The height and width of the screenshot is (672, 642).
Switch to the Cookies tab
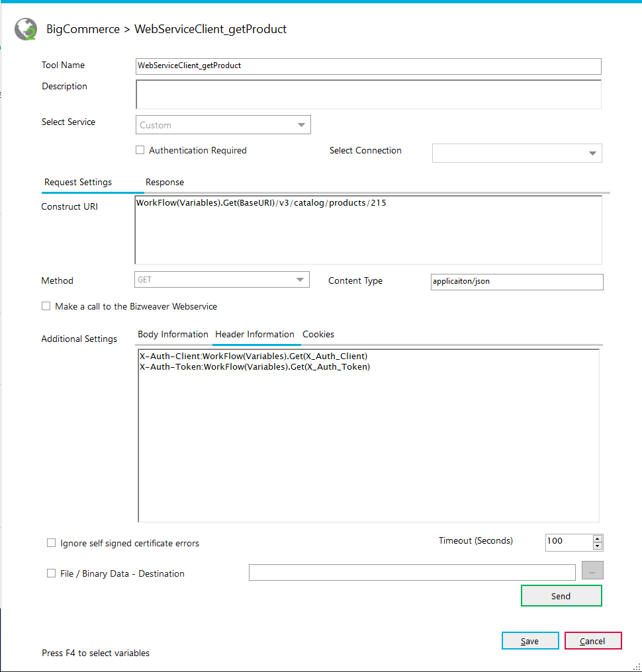tap(318, 334)
